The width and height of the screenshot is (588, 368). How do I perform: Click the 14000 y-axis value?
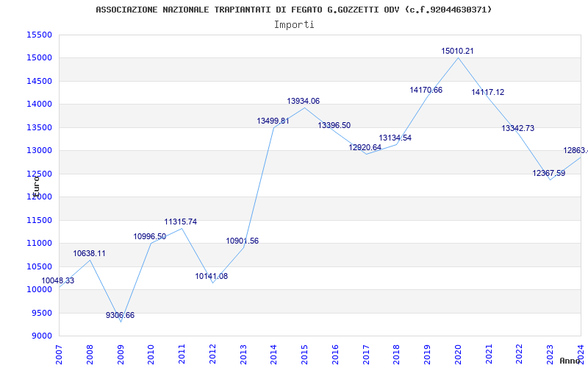point(39,104)
